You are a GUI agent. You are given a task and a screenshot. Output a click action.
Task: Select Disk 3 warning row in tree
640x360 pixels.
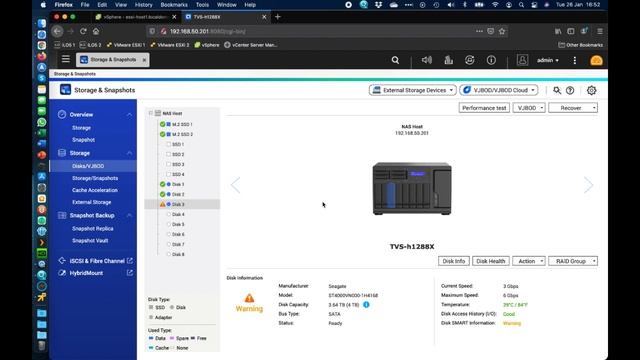point(182,204)
